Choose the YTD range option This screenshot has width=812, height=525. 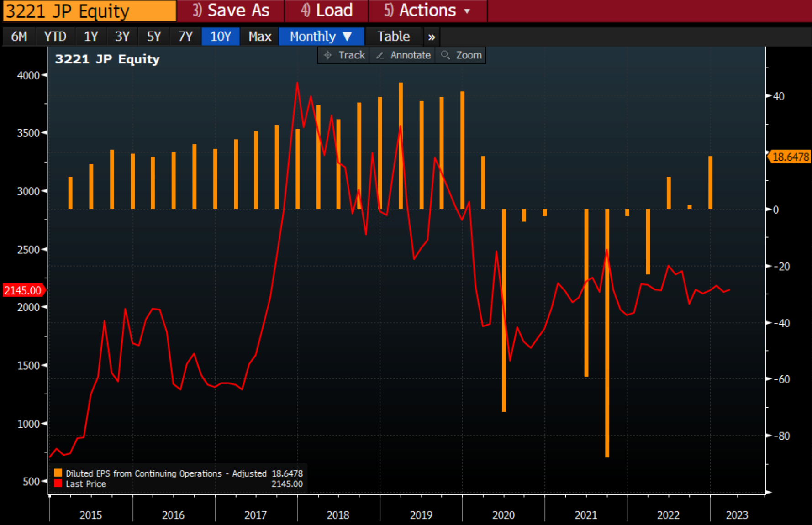(55, 37)
